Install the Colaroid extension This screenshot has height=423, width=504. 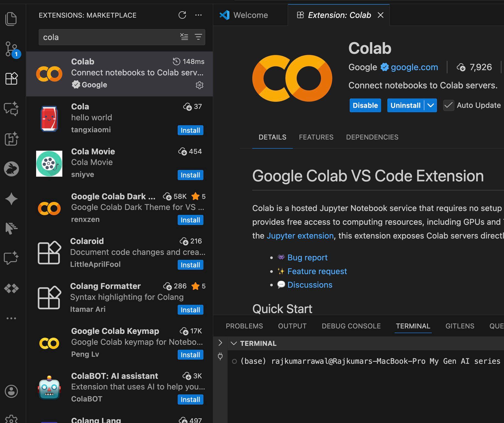pos(190,265)
